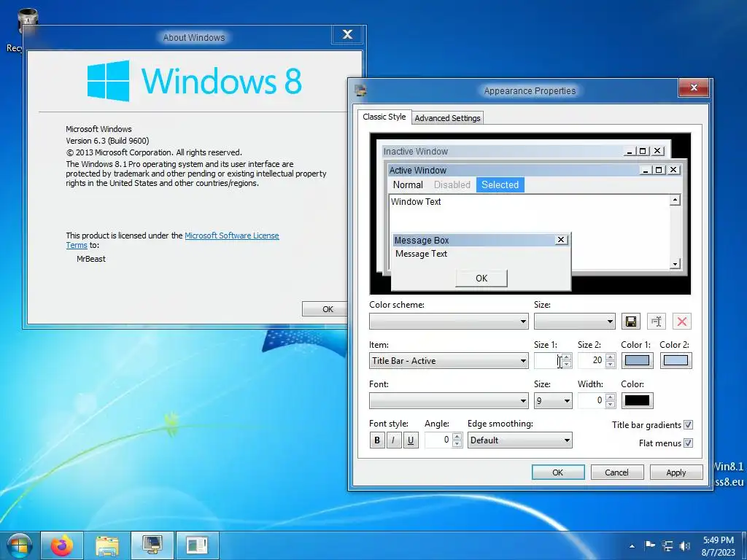Open the Start menu orb
The height and width of the screenshot is (560, 747).
click(x=18, y=545)
